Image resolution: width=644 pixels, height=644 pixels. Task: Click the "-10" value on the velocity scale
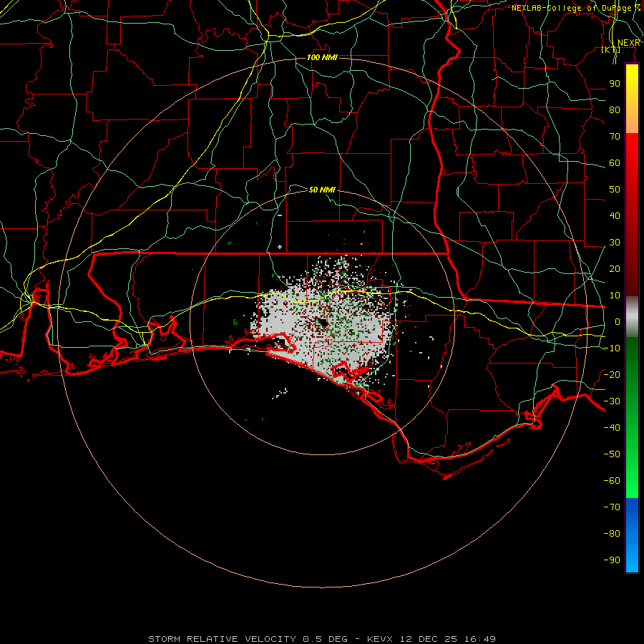612,348
